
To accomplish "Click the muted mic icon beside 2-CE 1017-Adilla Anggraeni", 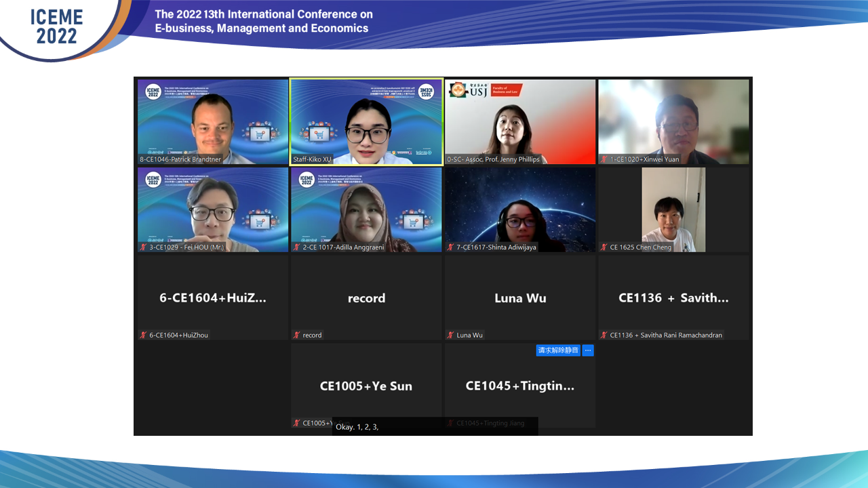I will coord(296,247).
